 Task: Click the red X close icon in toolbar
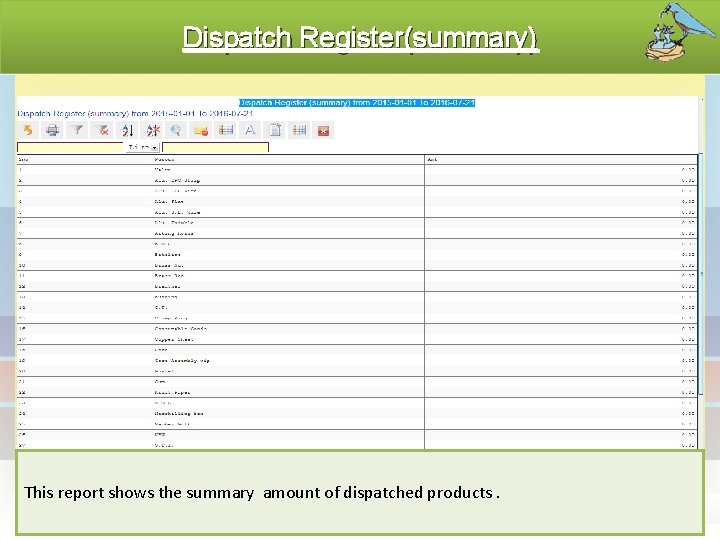point(323,130)
